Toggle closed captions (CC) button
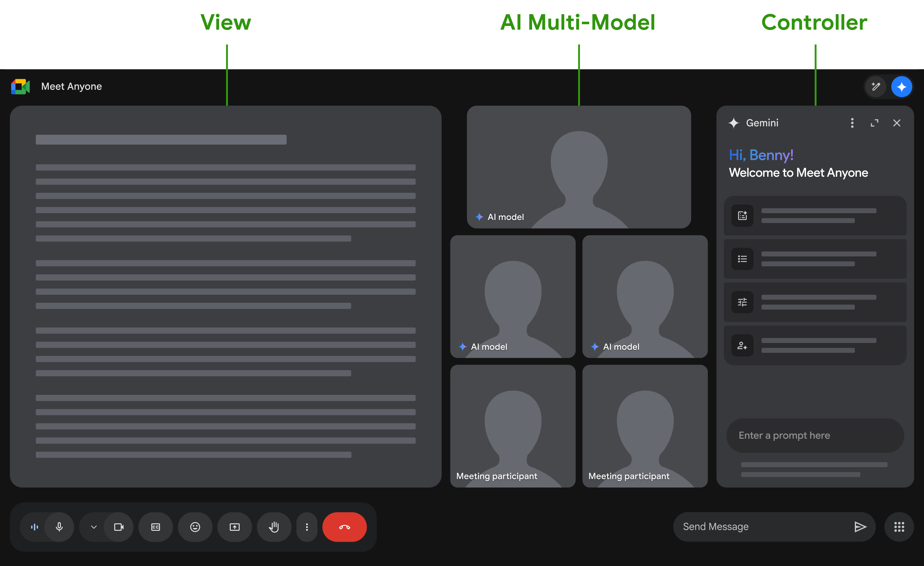The image size is (924, 566). [155, 527]
